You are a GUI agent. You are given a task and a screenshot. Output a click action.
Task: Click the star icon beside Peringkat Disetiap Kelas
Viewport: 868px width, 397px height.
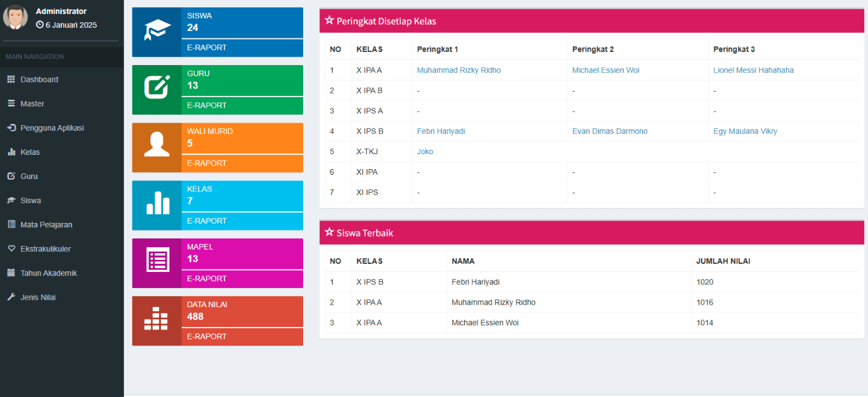click(329, 20)
